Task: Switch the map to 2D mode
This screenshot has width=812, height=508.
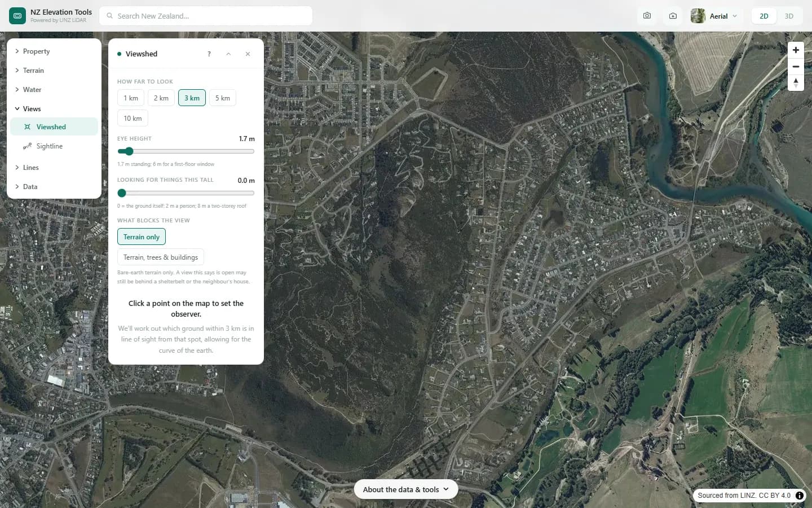Action: tap(764, 16)
